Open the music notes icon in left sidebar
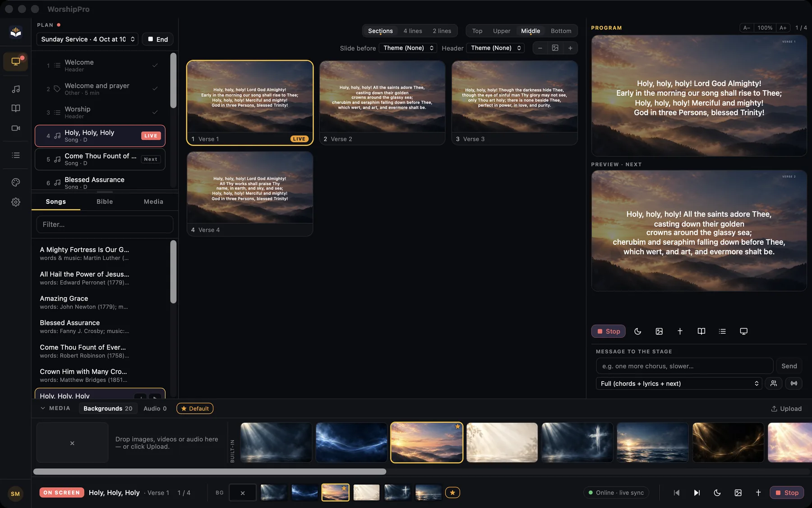 coord(16,89)
